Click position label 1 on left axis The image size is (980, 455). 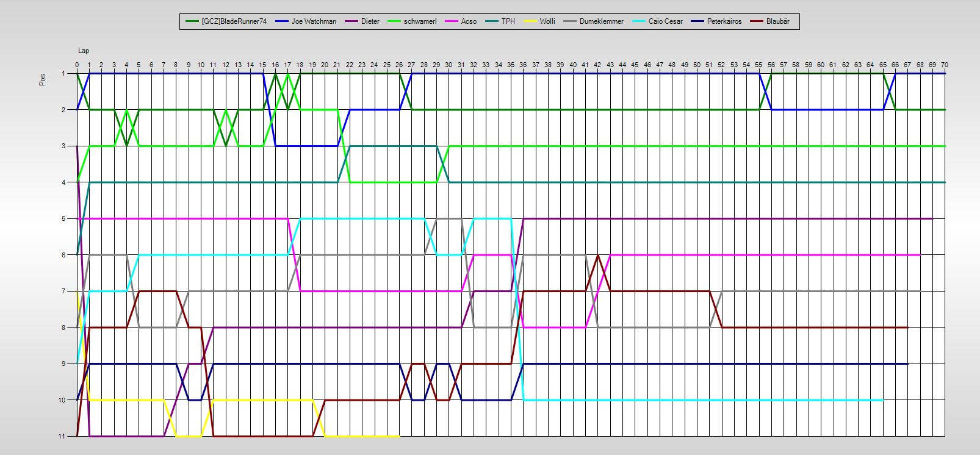(x=63, y=73)
